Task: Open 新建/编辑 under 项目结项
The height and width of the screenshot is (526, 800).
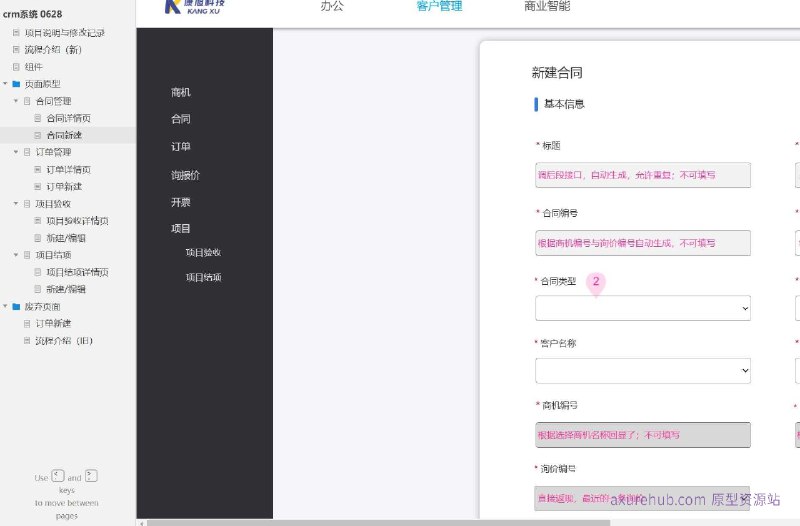Action: [66, 289]
